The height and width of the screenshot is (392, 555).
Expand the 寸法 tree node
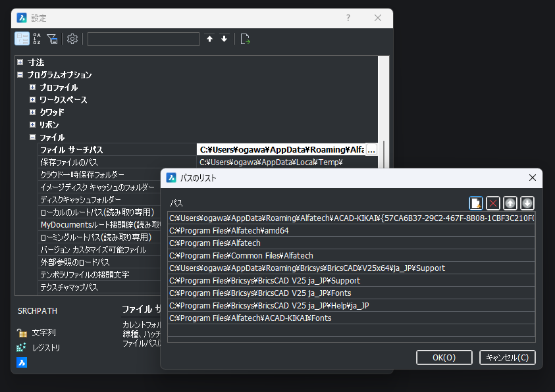pos(20,62)
